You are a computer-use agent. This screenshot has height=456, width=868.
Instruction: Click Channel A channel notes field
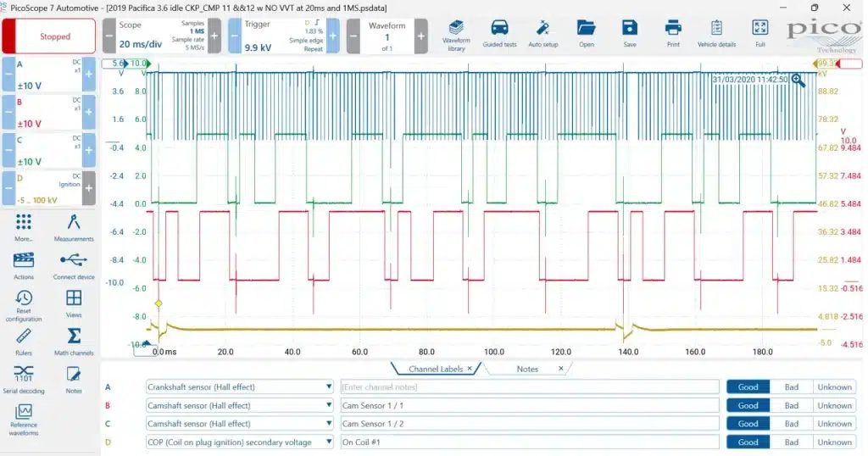530,386
